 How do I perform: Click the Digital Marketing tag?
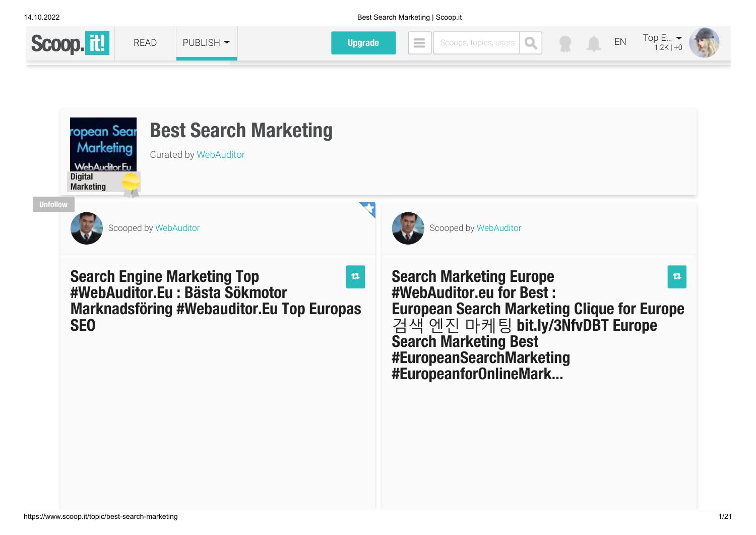point(88,182)
